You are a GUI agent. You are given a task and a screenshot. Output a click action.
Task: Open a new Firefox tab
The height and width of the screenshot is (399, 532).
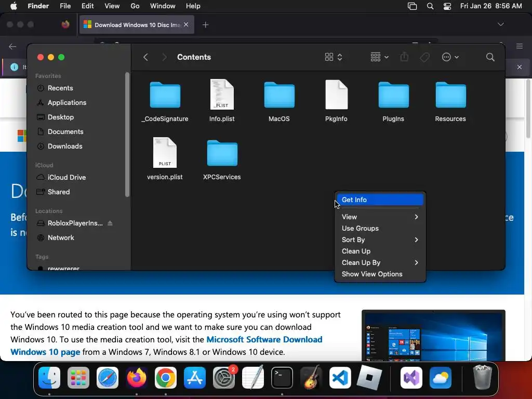(205, 25)
